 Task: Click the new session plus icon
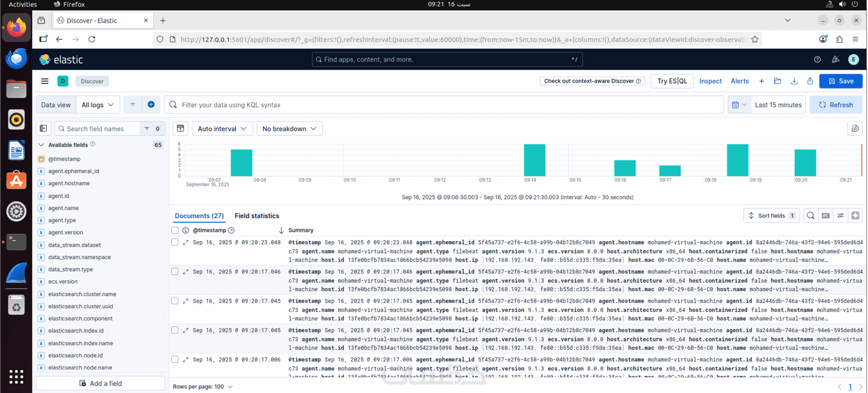tap(761, 81)
